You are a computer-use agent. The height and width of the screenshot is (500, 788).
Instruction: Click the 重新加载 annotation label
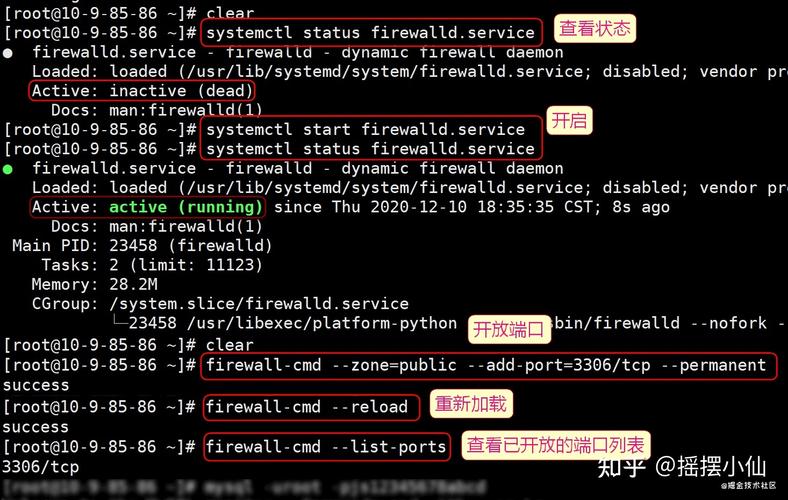[x=471, y=404]
